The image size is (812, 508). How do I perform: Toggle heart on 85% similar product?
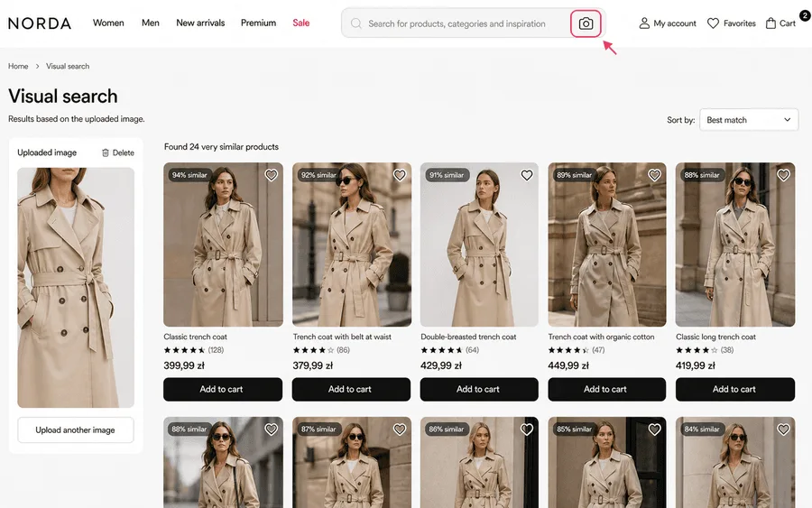point(655,429)
